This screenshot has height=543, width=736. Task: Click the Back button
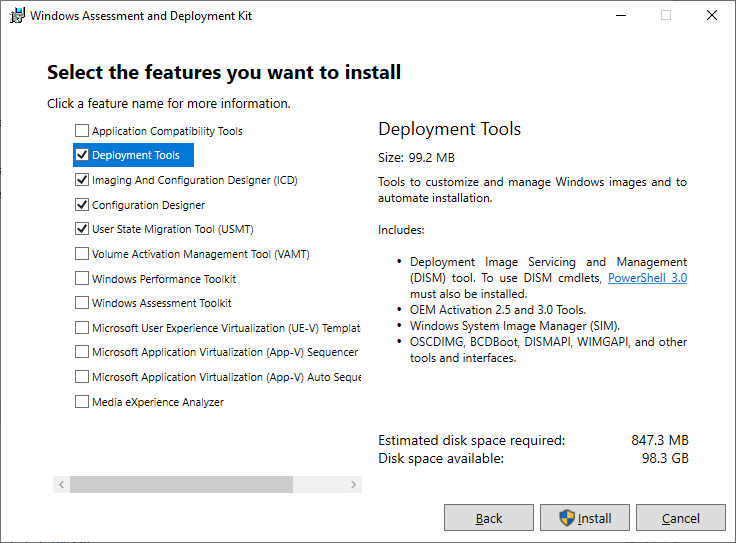click(489, 518)
